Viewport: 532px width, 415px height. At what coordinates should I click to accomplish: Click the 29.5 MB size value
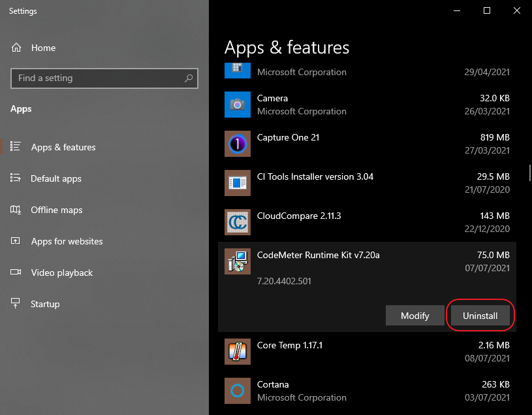coord(493,176)
